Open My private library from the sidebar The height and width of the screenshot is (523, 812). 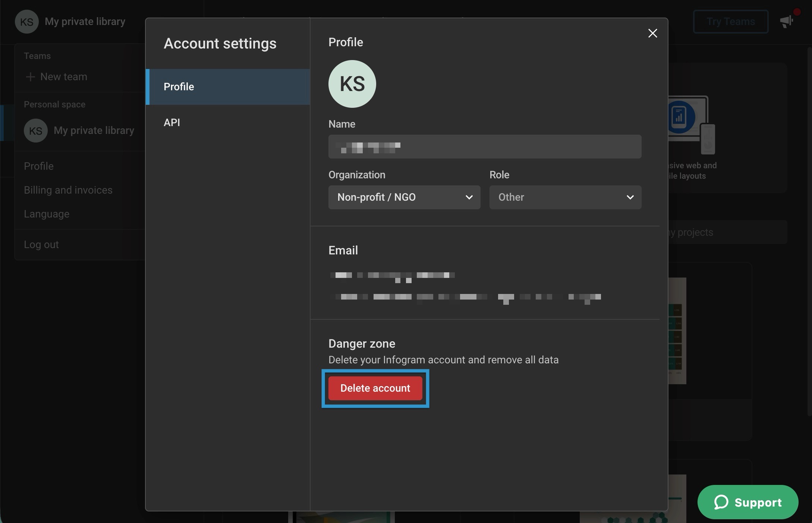[x=94, y=130]
